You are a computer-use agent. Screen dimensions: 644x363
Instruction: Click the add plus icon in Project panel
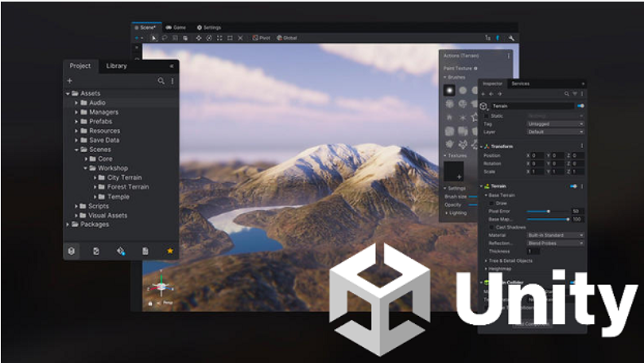[70, 81]
